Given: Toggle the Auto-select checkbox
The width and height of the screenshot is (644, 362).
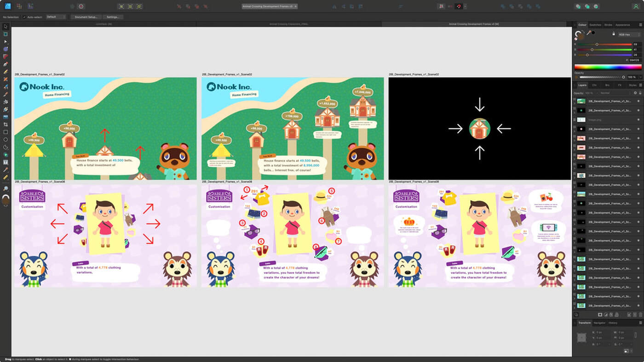Looking at the screenshot, I should [x=24, y=17].
